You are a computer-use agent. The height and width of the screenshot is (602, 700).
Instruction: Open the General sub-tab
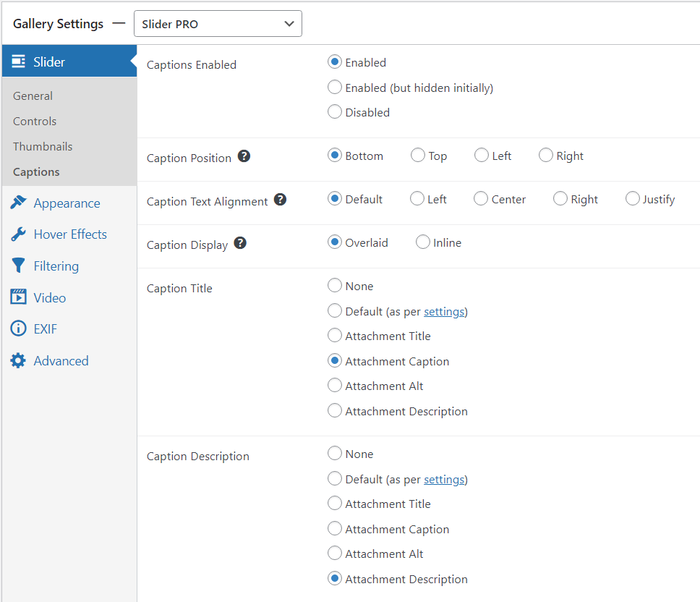pyautogui.click(x=33, y=96)
